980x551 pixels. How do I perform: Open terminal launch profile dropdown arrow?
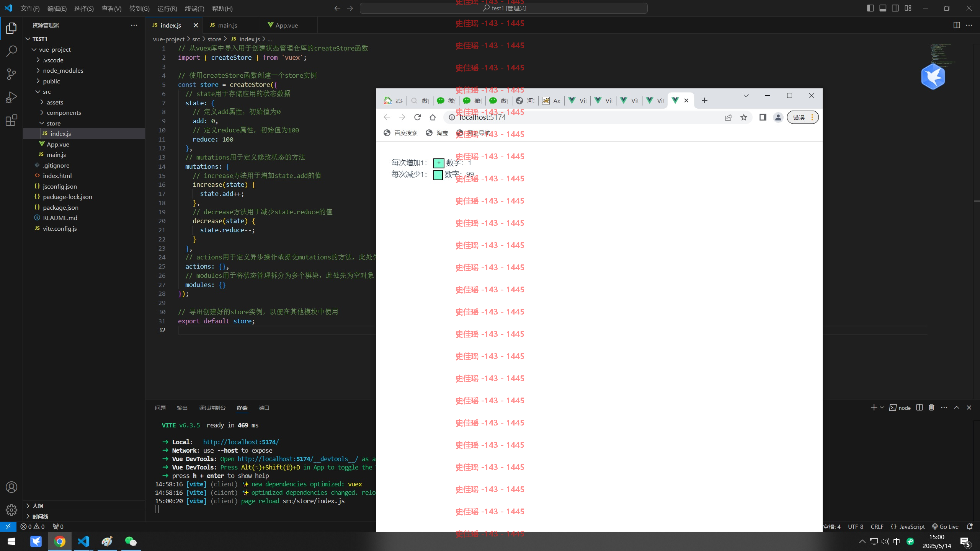[882, 408]
